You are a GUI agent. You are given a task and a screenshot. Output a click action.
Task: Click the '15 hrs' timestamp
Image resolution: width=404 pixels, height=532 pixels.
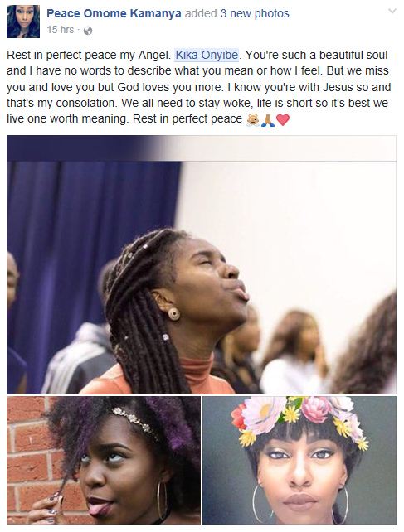[x=60, y=30]
